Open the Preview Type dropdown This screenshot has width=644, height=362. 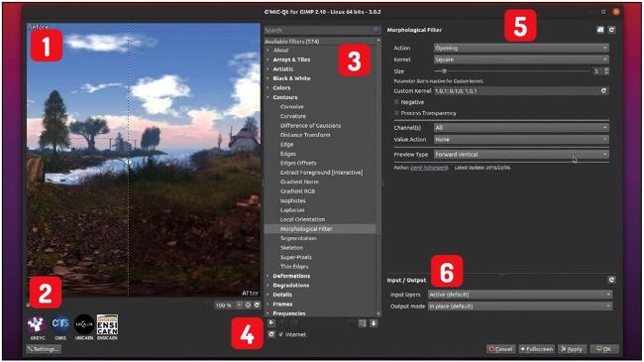pos(521,155)
